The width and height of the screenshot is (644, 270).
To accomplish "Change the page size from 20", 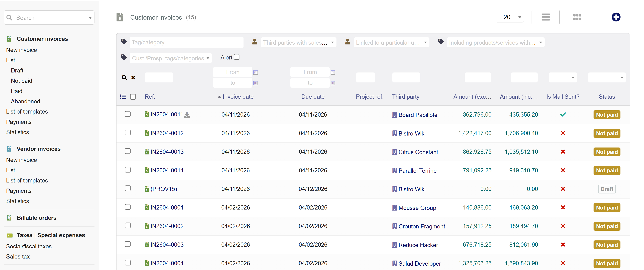I will point(510,17).
